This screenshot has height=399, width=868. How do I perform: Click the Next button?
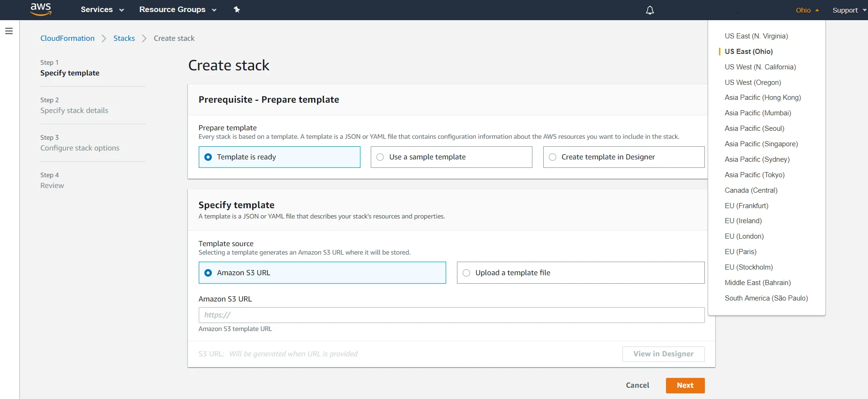pyautogui.click(x=685, y=385)
